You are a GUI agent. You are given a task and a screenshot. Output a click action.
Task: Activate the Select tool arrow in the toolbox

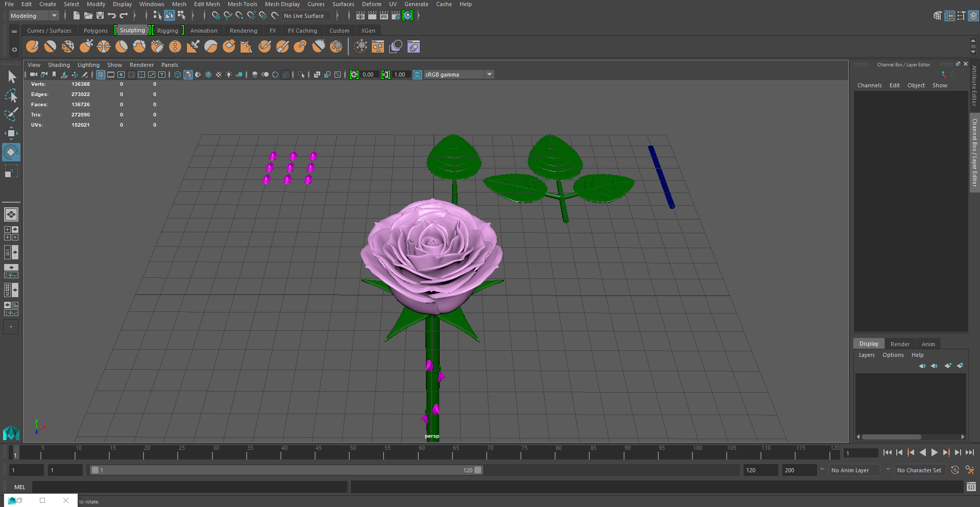click(x=11, y=77)
